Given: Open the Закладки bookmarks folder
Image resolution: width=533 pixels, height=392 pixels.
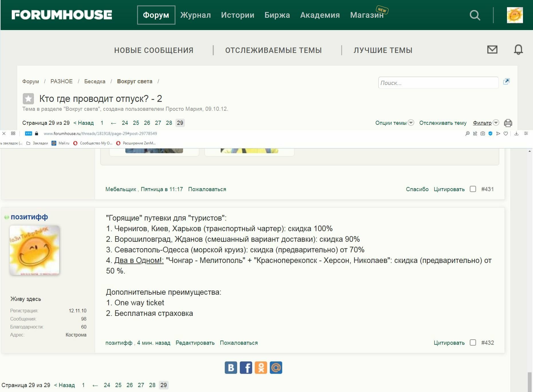Looking at the screenshot, I should tap(37, 143).
